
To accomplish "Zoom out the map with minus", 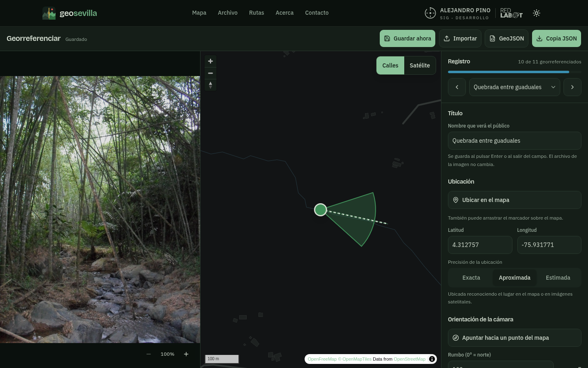I will click(210, 73).
